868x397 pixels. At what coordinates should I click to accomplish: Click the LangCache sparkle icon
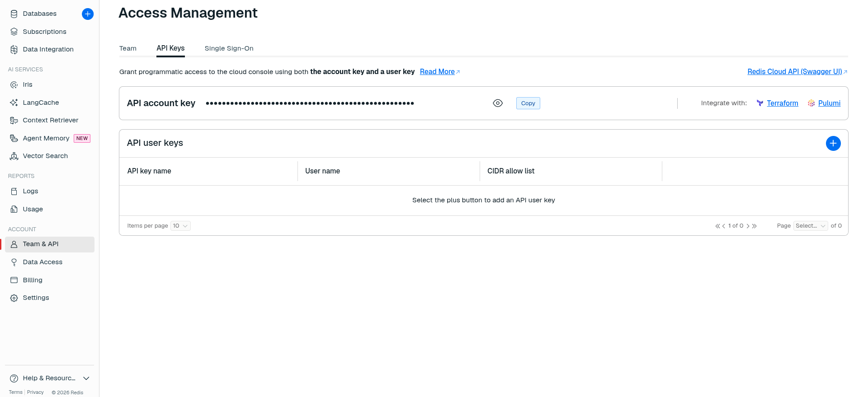click(14, 103)
